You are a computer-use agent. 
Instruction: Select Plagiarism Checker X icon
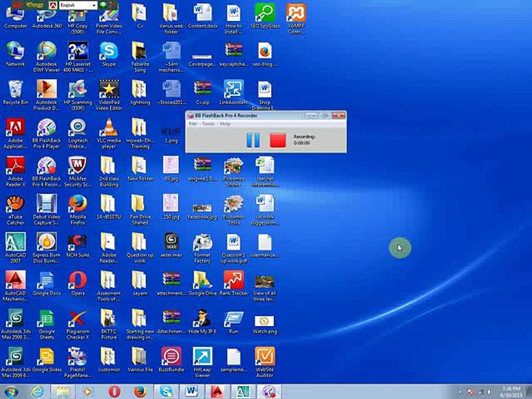pyautogui.click(x=78, y=325)
